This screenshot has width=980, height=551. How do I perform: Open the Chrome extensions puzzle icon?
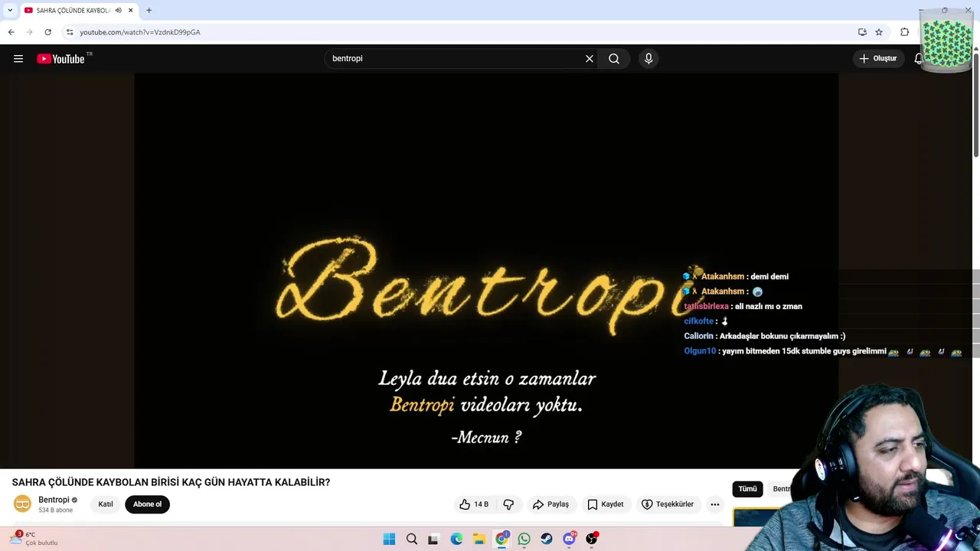(905, 32)
